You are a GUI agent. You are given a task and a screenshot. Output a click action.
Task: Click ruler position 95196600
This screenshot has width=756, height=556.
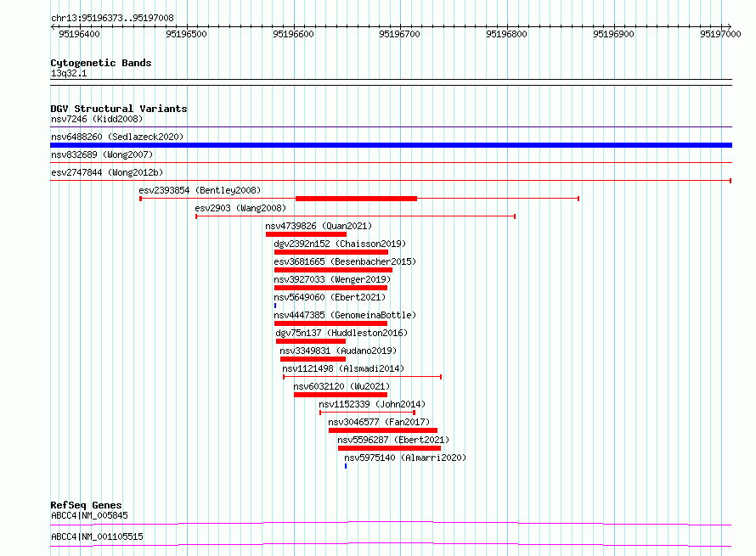[x=294, y=34]
